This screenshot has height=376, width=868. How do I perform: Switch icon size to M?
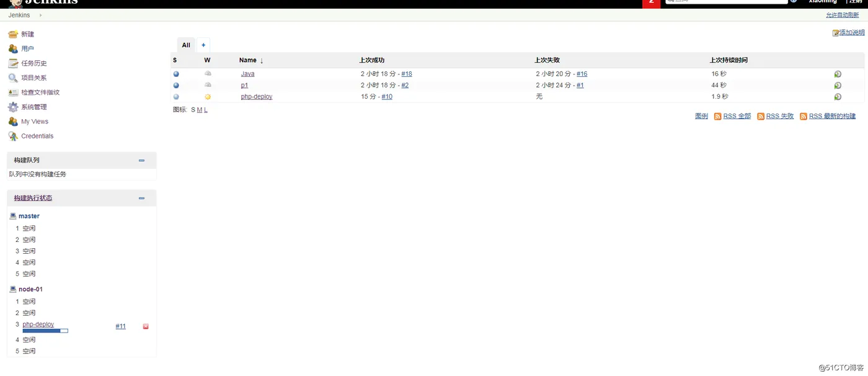click(x=200, y=110)
